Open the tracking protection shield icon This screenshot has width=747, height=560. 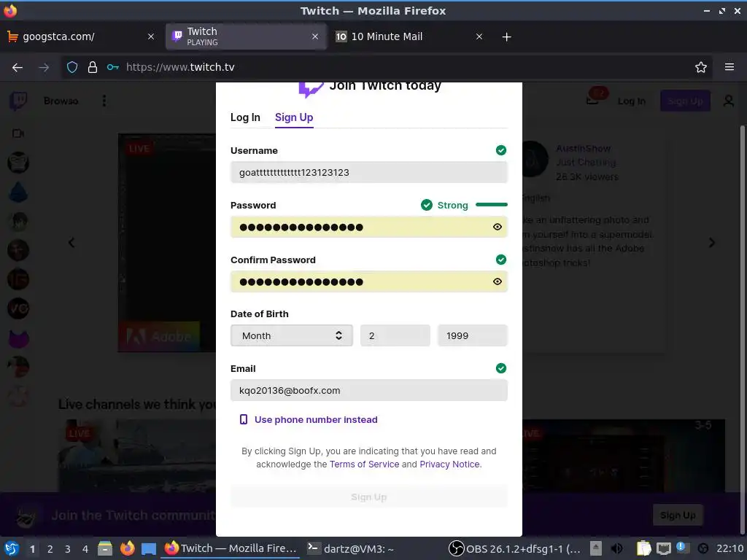point(72,67)
